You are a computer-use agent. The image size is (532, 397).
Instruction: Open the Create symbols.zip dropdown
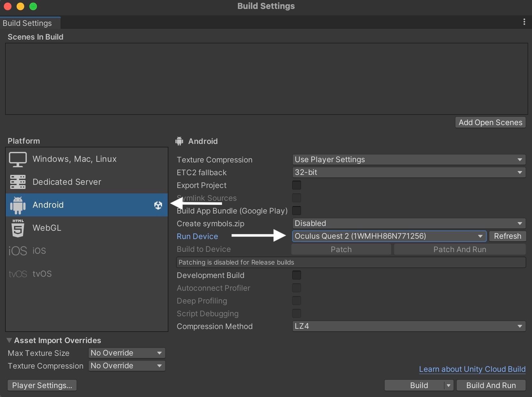click(x=409, y=223)
